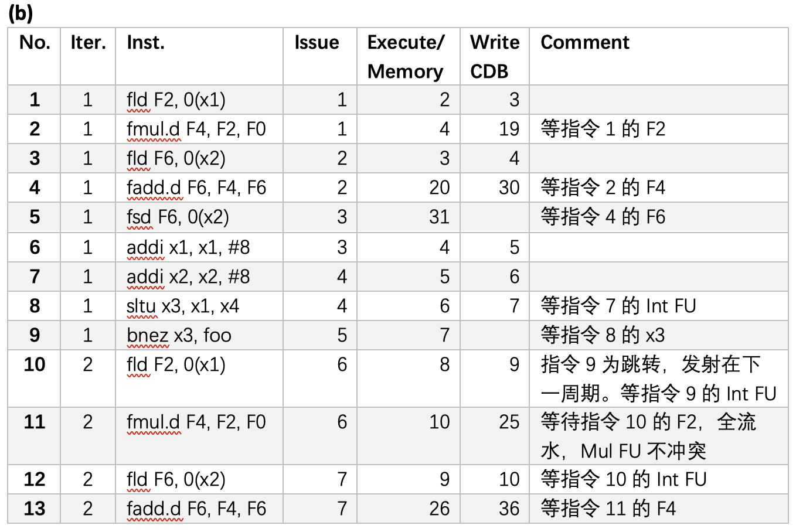
Task: Click the "fsd F6, 0(x2)" instruction cell
Action: tap(178, 217)
